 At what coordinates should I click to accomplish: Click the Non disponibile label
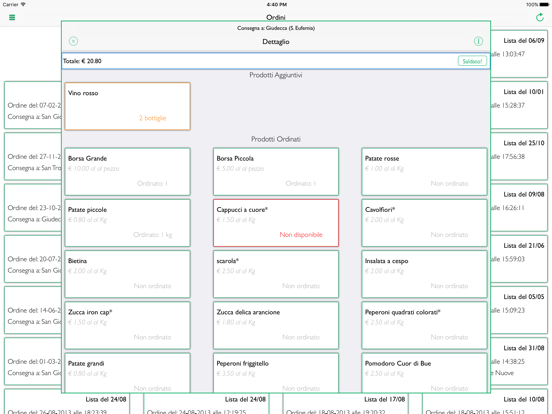(x=301, y=234)
